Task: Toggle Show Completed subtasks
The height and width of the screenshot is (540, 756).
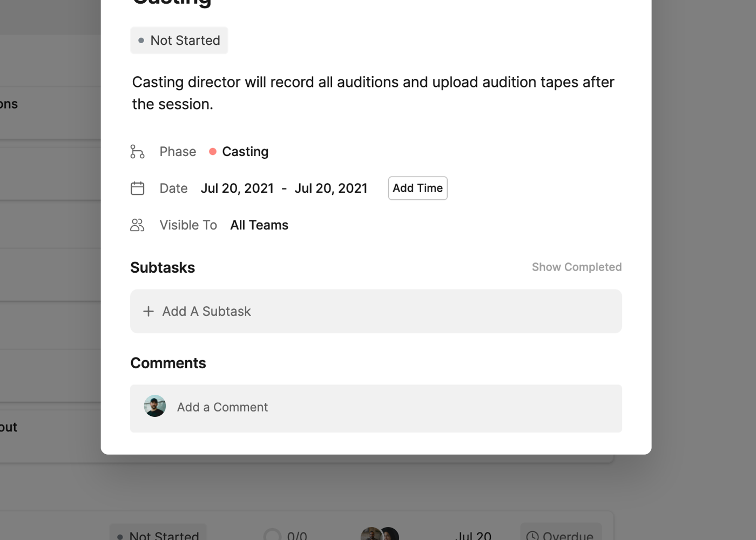Action: coord(576,267)
